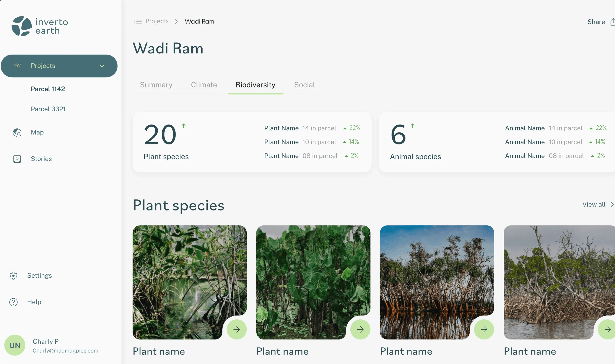This screenshot has width=615, height=364.
Task: Click the Share label
Action: [596, 22]
